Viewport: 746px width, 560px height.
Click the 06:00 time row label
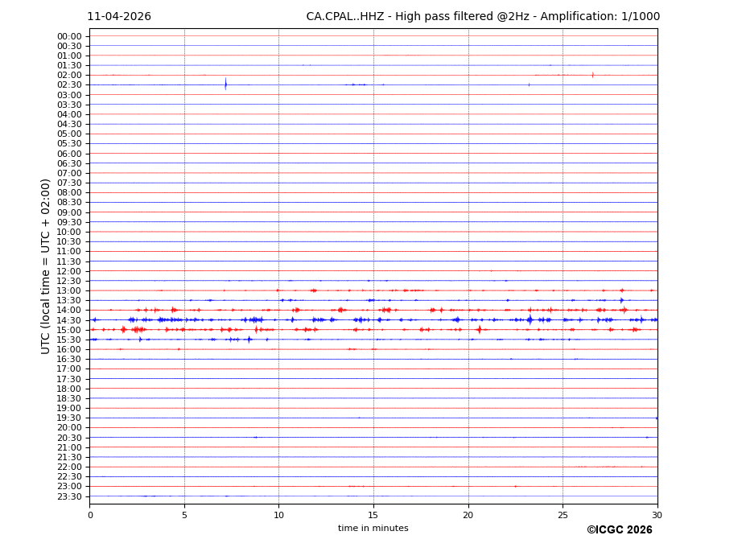(x=69, y=154)
